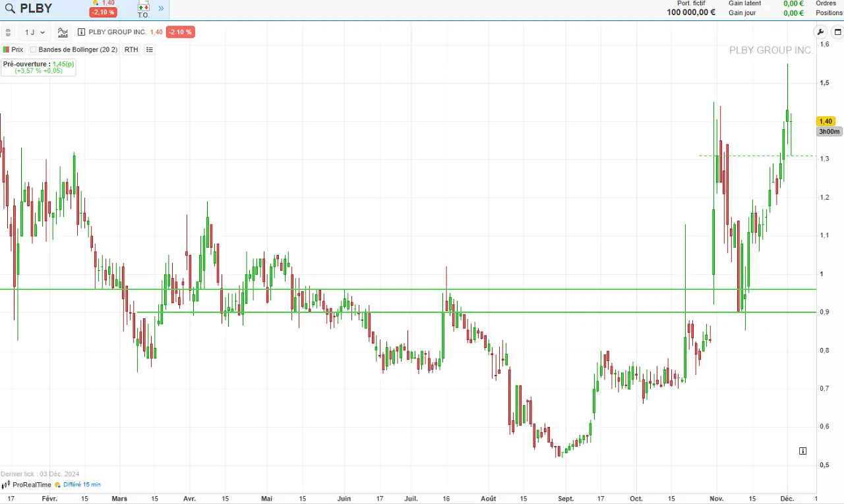The width and height of the screenshot is (844, 504).
Task: Click the info icon before PLBY GROUP INC.
Action: 81,32
